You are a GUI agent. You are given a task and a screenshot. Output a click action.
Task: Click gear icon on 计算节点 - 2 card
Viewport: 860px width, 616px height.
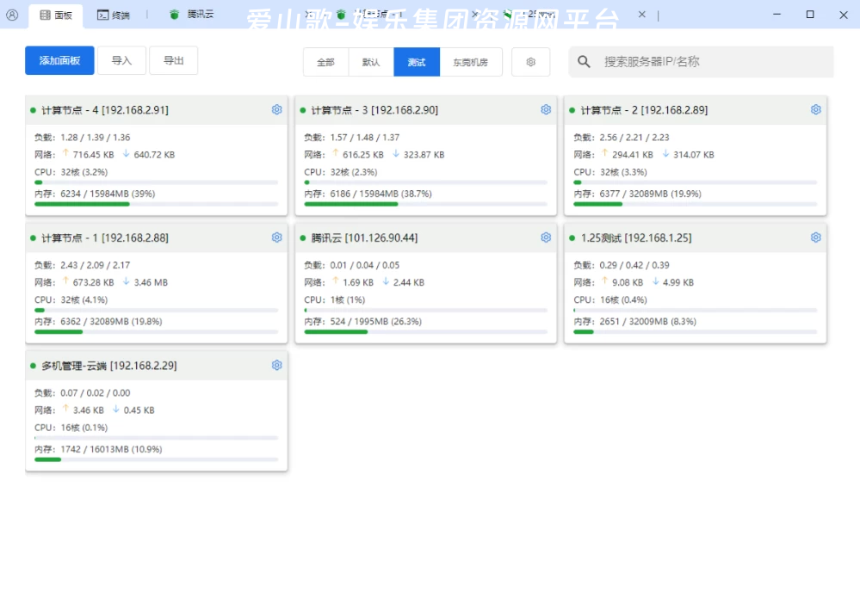coord(815,109)
